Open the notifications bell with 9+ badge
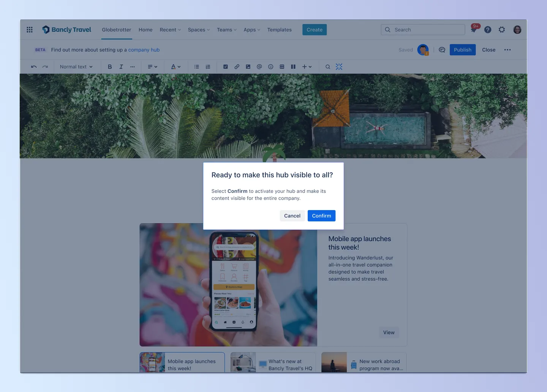This screenshot has width=547, height=392. (x=474, y=29)
